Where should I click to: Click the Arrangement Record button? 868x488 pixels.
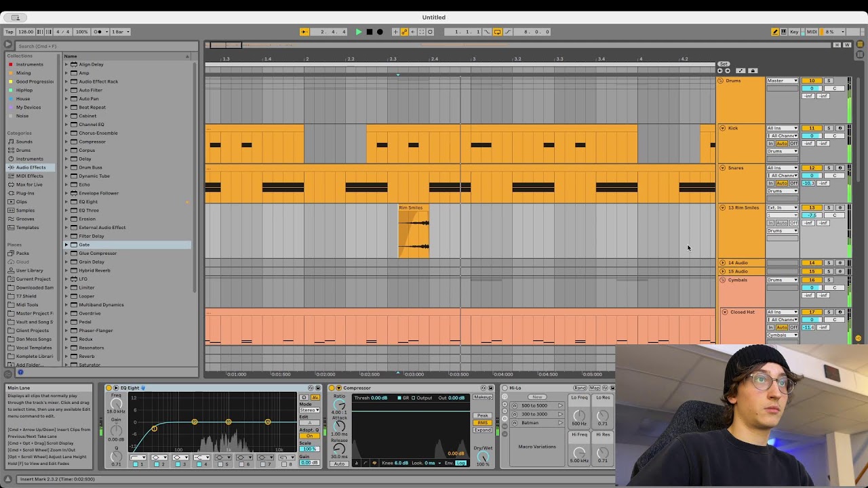point(380,32)
